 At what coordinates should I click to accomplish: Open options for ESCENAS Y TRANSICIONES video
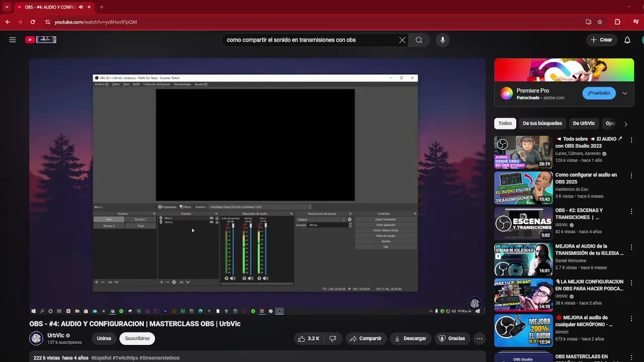pos(631,212)
